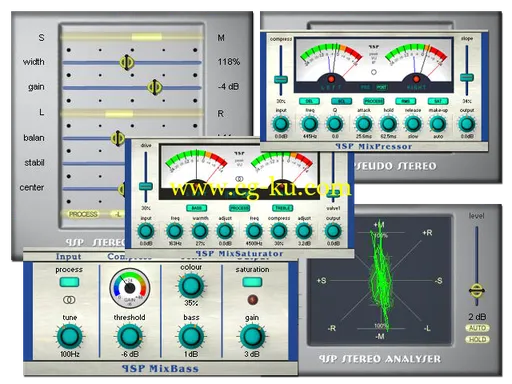Click PROCESS button in Stereo Enhancer
The image size is (512, 384).
[83, 214]
